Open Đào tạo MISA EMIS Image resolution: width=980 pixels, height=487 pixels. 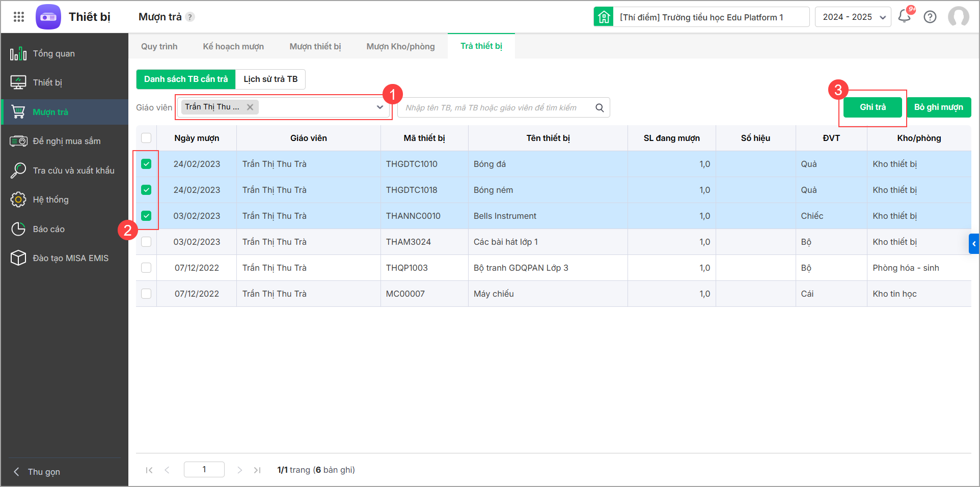point(65,258)
